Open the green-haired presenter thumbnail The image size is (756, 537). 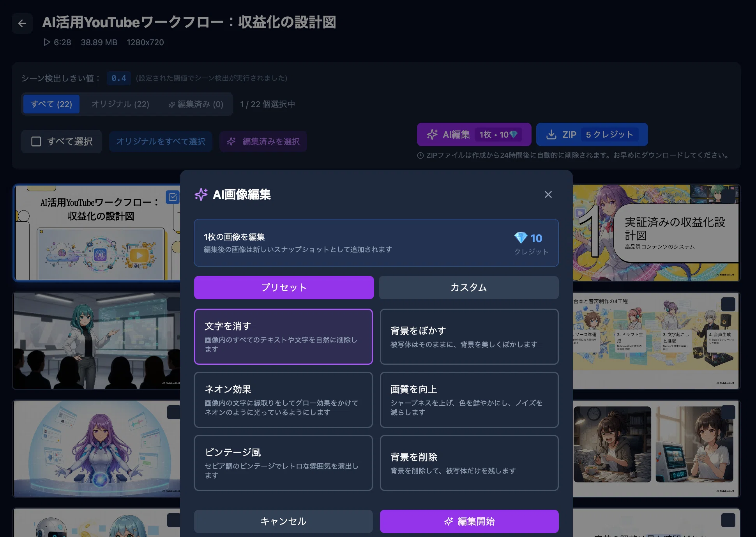point(97,341)
